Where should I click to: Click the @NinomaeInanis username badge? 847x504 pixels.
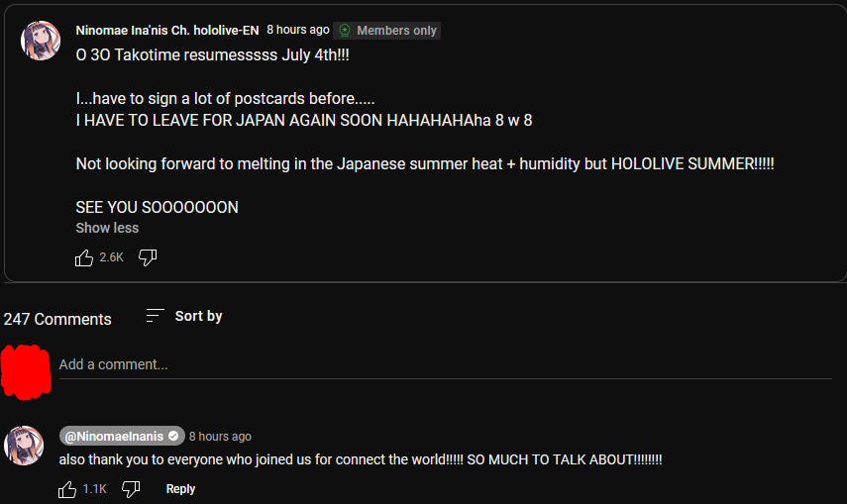pos(122,436)
